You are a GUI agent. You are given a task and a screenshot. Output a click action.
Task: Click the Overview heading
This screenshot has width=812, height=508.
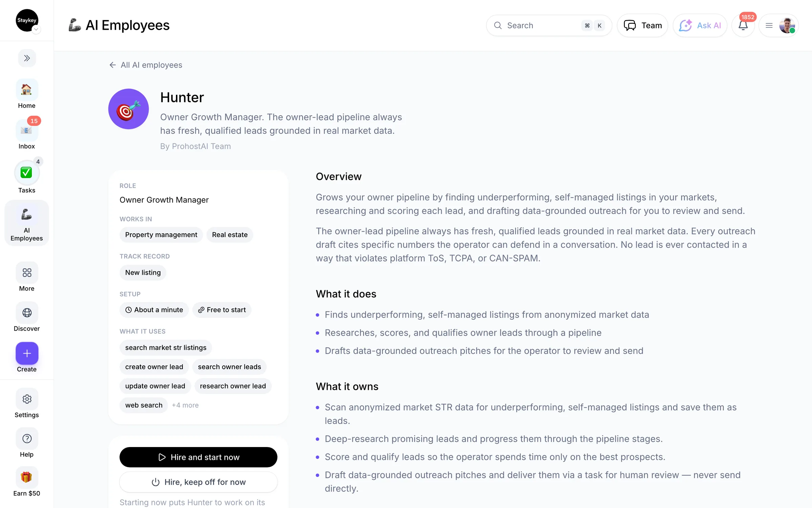click(x=339, y=176)
